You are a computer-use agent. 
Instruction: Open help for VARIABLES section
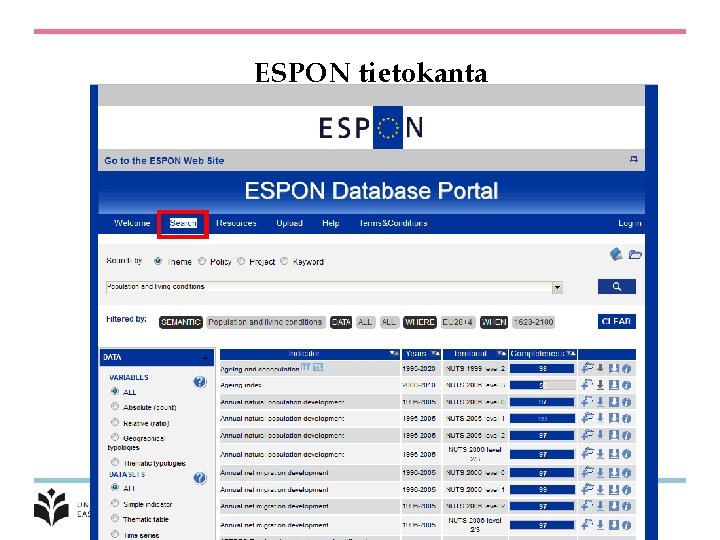click(200, 382)
